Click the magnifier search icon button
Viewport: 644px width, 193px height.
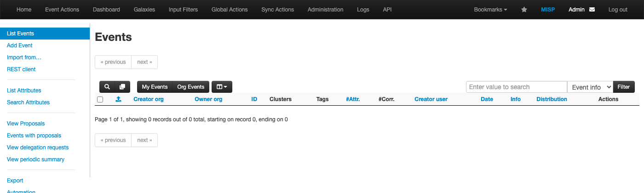point(107,87)
